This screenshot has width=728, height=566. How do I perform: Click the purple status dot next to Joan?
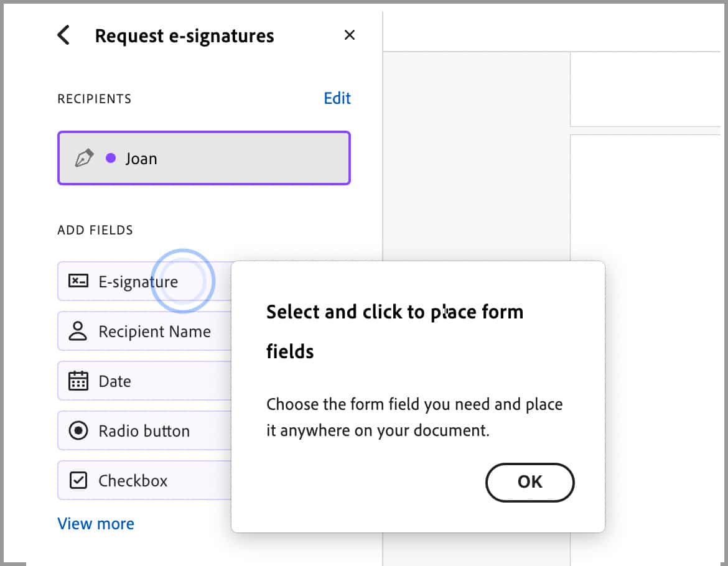click(110, 158)
